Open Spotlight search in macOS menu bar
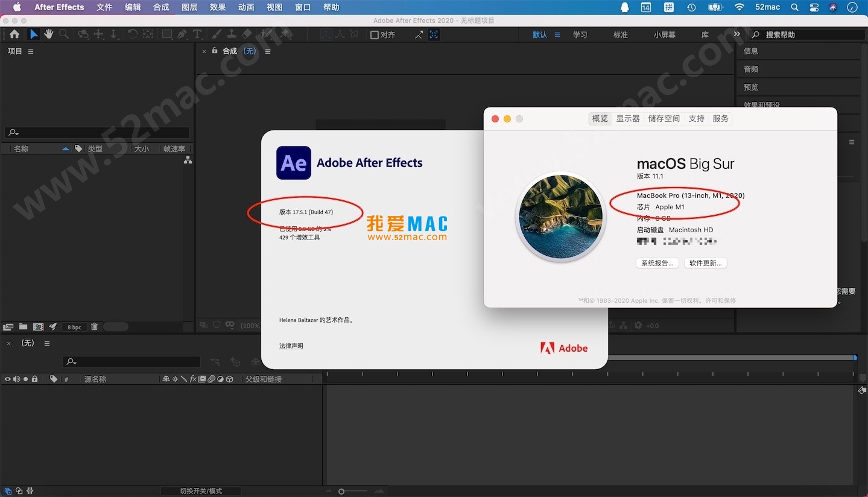The width and height of the screenshot is (868, 497). (794, 7)
